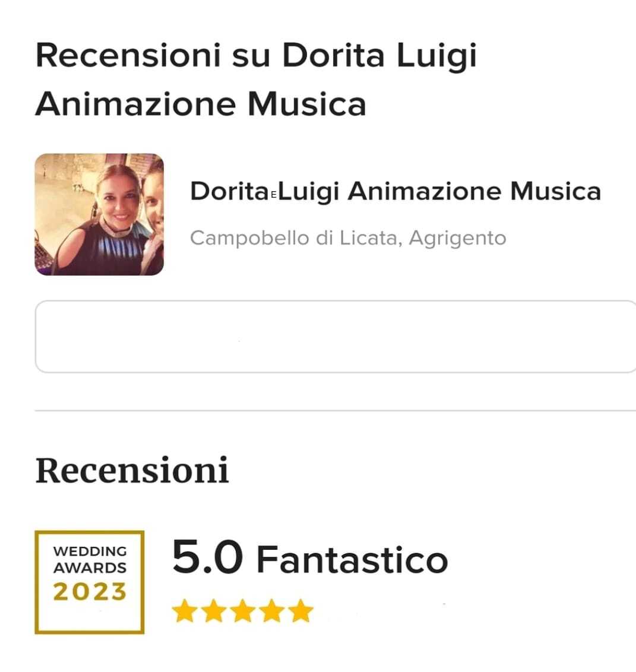Select the fourth gold rating star
This screenshot has width=636, height=672.
coord(272,611)
